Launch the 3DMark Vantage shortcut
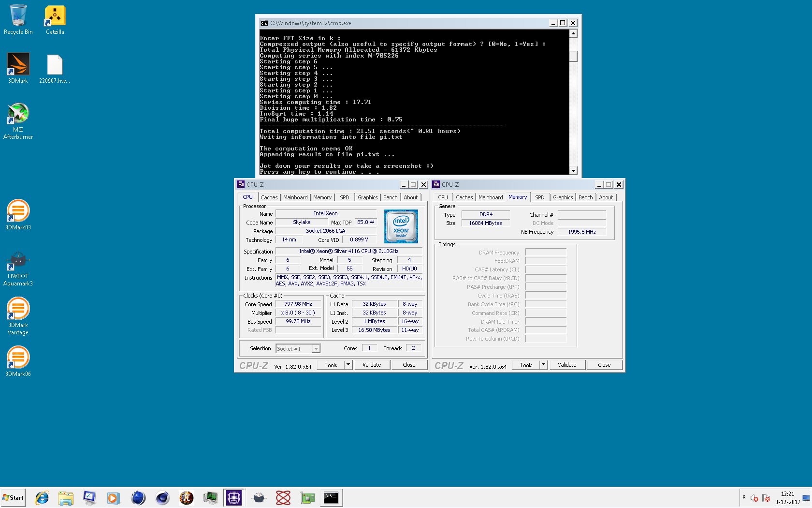 [x=18, y=316]
